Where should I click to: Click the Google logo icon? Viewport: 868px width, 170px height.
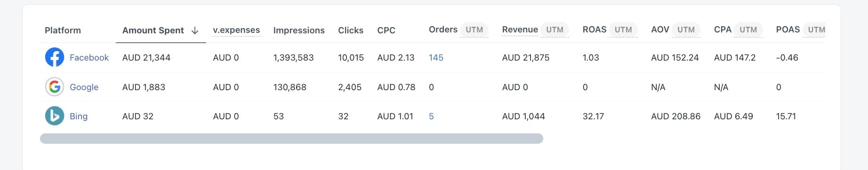click(x=55, y=87)
